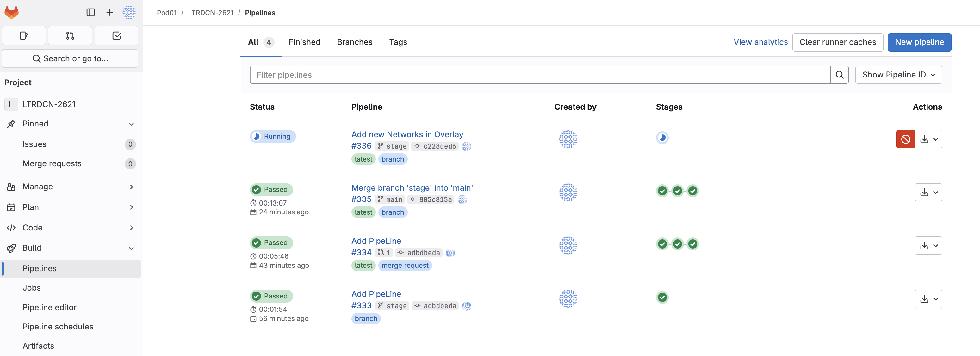Viewport: 980px width, 356px height.
Task: Open the merge requests shortcut icon
Action: coord(70,36)
